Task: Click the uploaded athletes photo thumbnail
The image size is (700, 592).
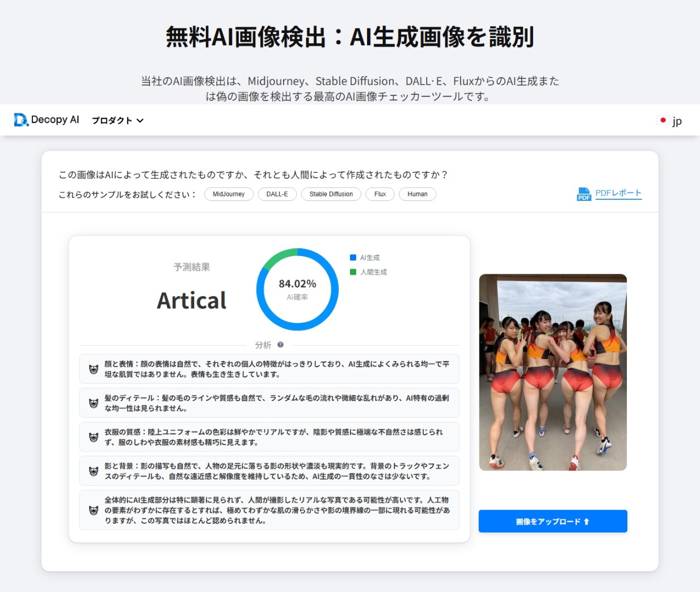Action: point(553,372)
